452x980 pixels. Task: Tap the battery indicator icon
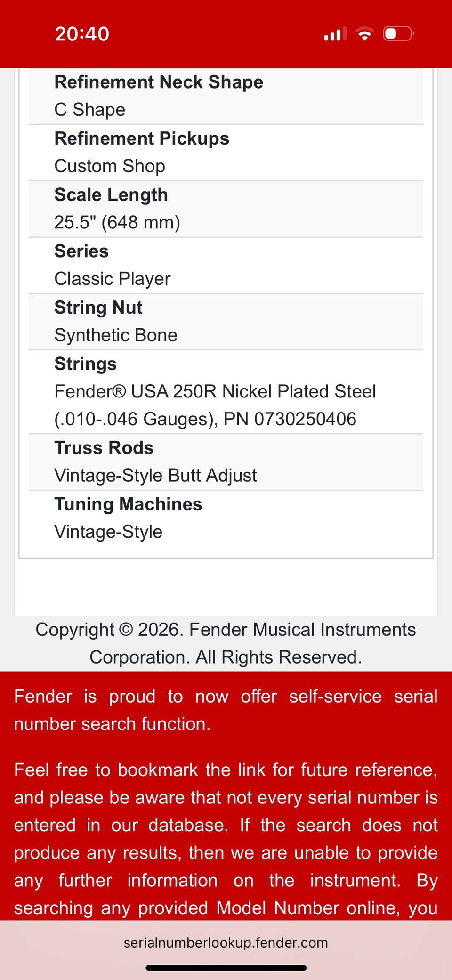point(399,34)
